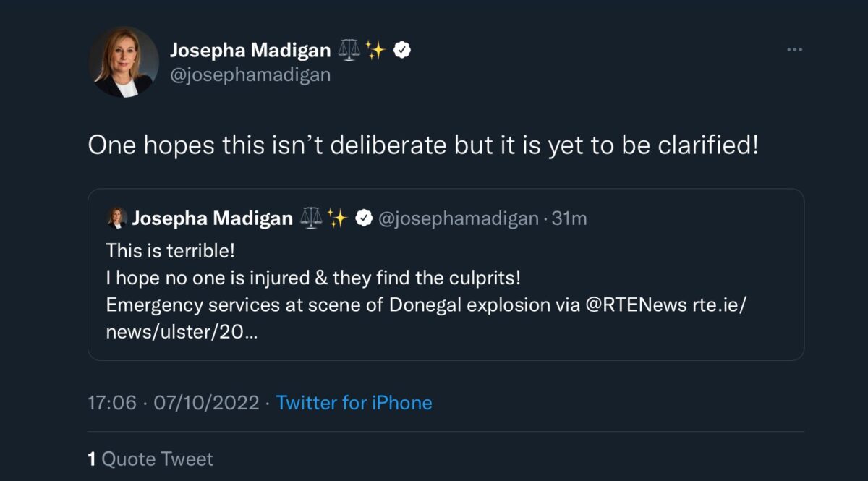Click the 17:06 · 07/10/2022 timestamp
The width and height of the screenshot is (868, 481).
[x=174, y=403]
